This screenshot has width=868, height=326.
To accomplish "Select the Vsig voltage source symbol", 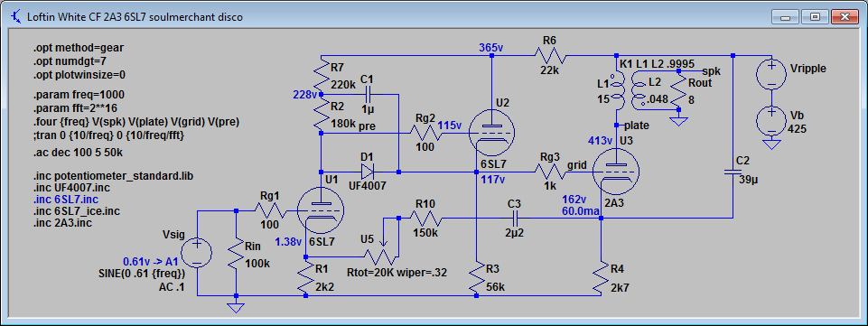I will [197, 252].
